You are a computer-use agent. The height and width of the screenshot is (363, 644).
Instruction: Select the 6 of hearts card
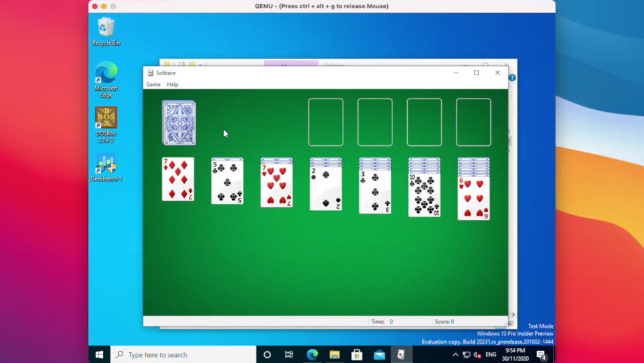[474, 199]
